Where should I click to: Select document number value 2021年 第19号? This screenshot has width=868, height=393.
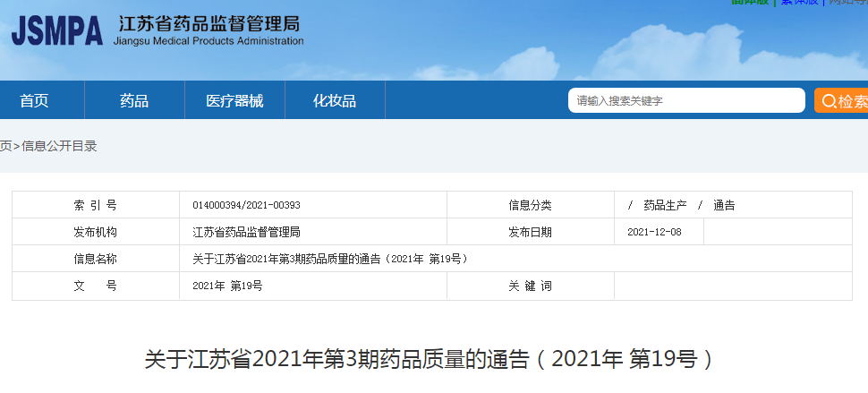pos(227,286)
